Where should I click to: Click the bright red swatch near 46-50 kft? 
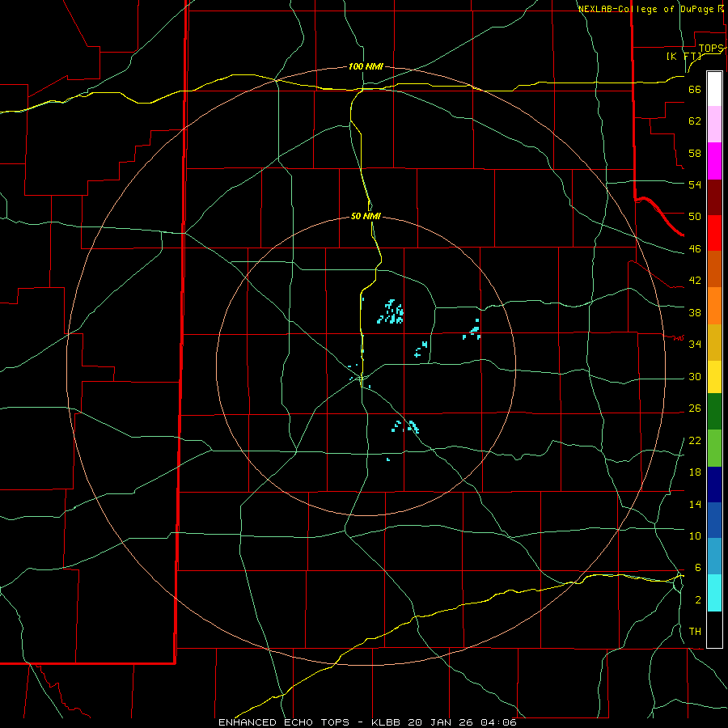[x=714, y=233]
